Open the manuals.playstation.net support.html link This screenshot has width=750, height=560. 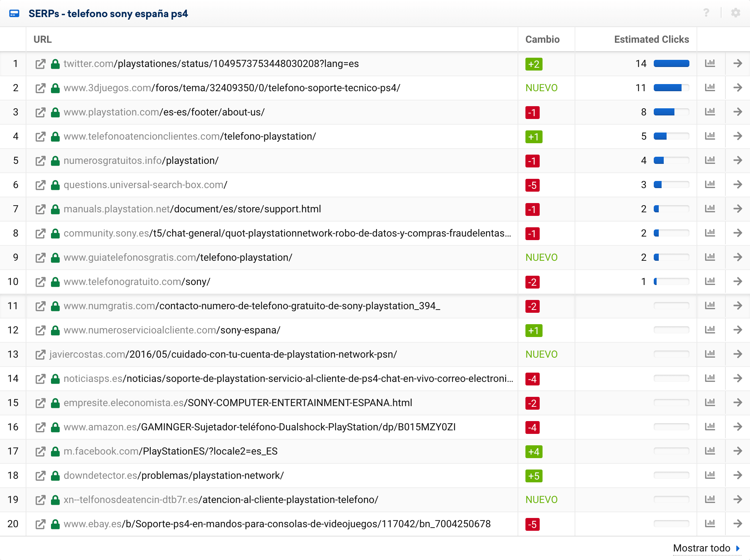pyautogui.click(x=192, y=209)
